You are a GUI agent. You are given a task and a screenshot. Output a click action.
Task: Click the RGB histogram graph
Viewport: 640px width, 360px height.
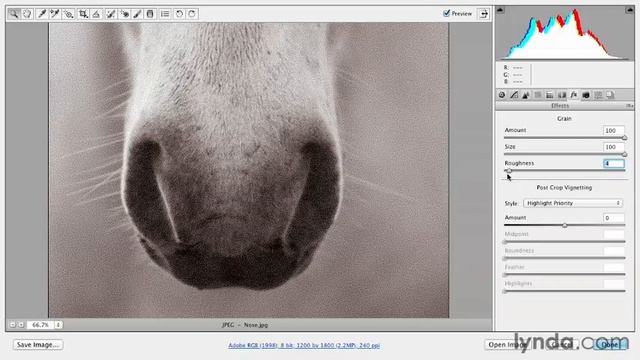coord(565,33)
